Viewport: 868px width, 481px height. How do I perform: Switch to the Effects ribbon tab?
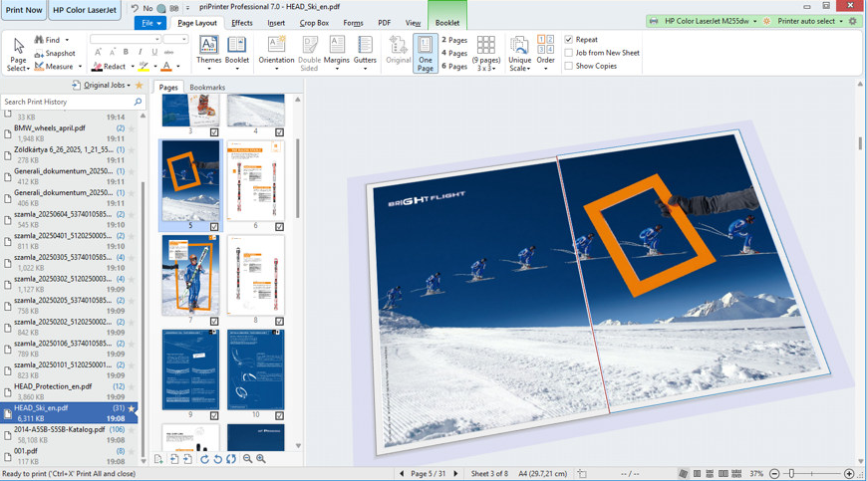pyautogui.click(x=242, y=23)
